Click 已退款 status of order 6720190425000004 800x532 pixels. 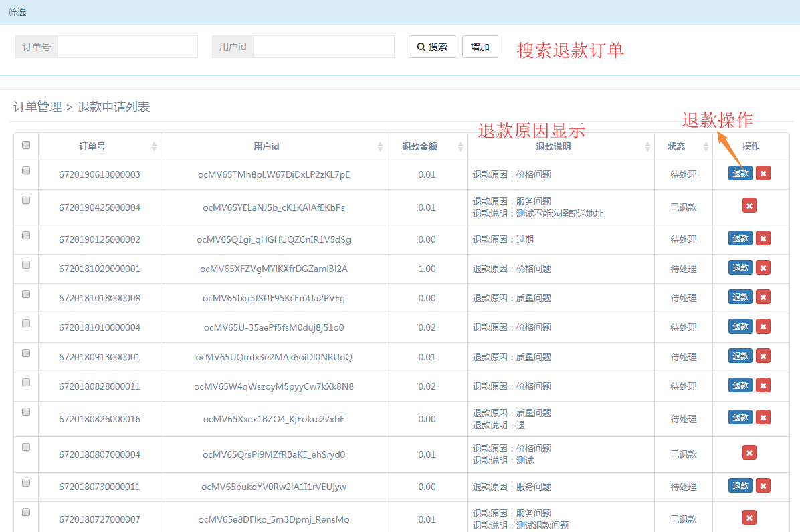[x=684, y=207]
